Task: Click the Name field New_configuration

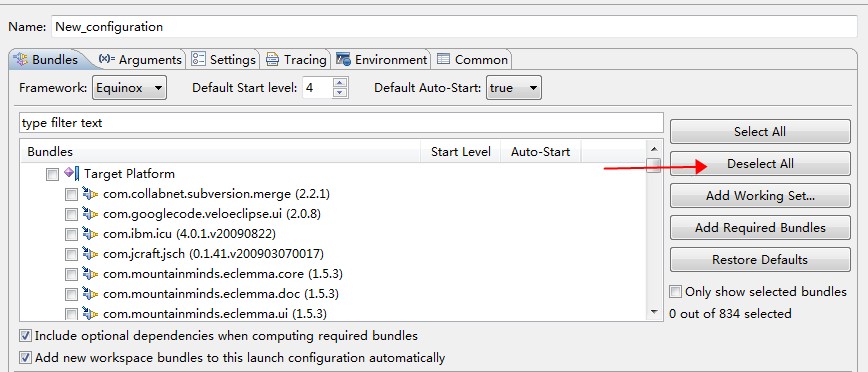Action: pos(454,27)
